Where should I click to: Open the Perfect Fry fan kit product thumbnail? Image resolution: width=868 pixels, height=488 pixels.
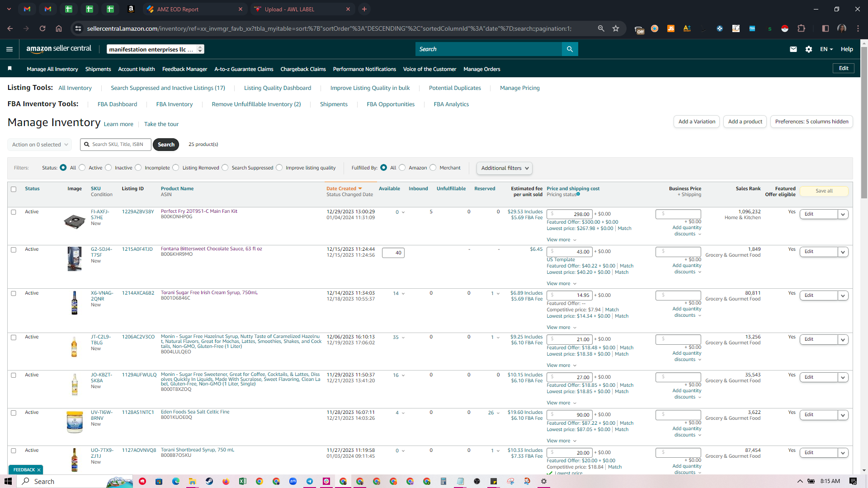coord(75,221)
